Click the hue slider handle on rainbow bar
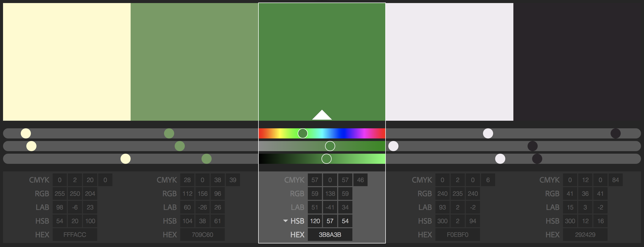644x247 pixels. point(303,133)
